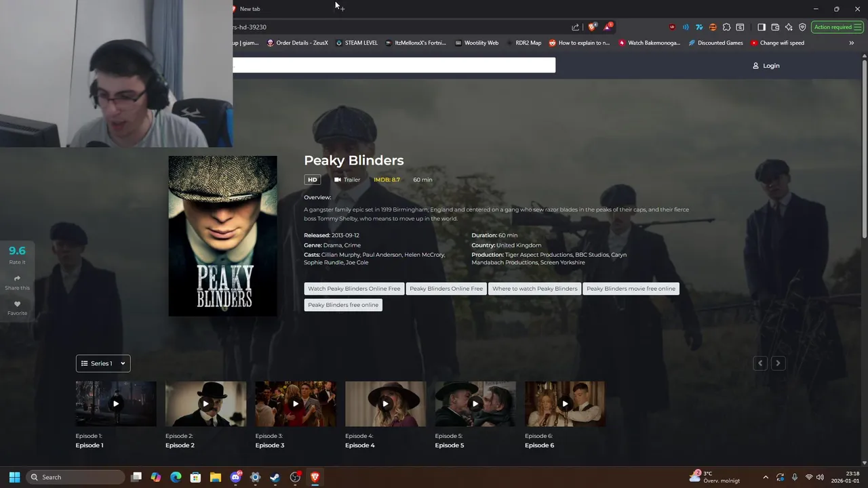Image resolution: width=868 pixels, height=488 pixels.
Task: Open the Wootility Web bookmark
Action: click(x=477, y=43)
